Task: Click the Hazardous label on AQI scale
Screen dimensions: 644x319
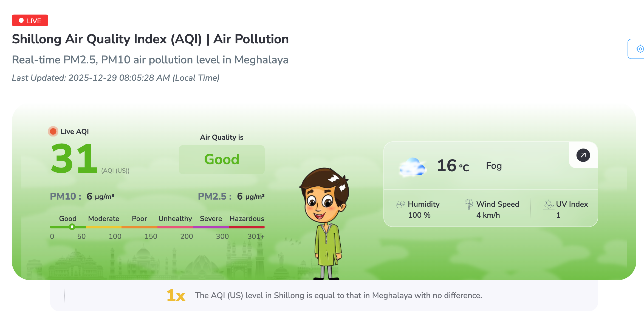Action: (247, 219)
